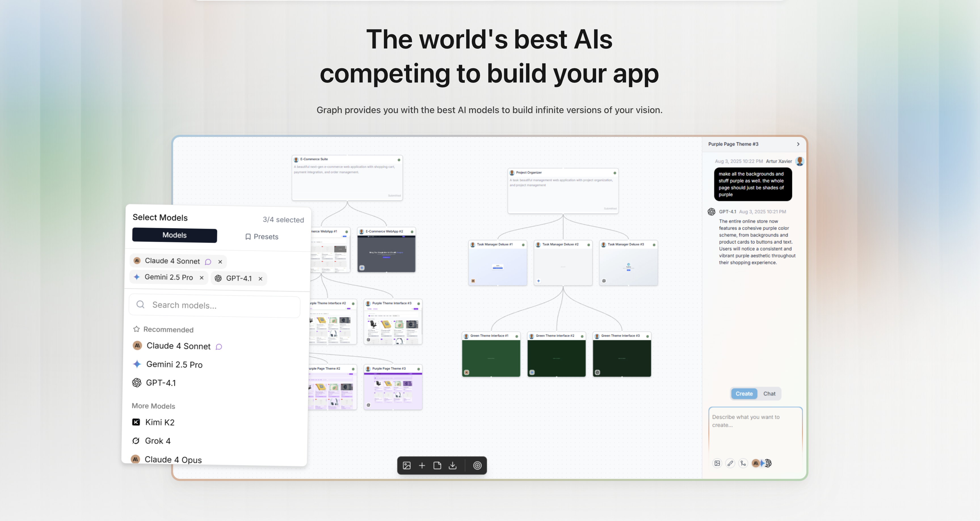Open the Green Theme Interface #3 node

(622, 355)
